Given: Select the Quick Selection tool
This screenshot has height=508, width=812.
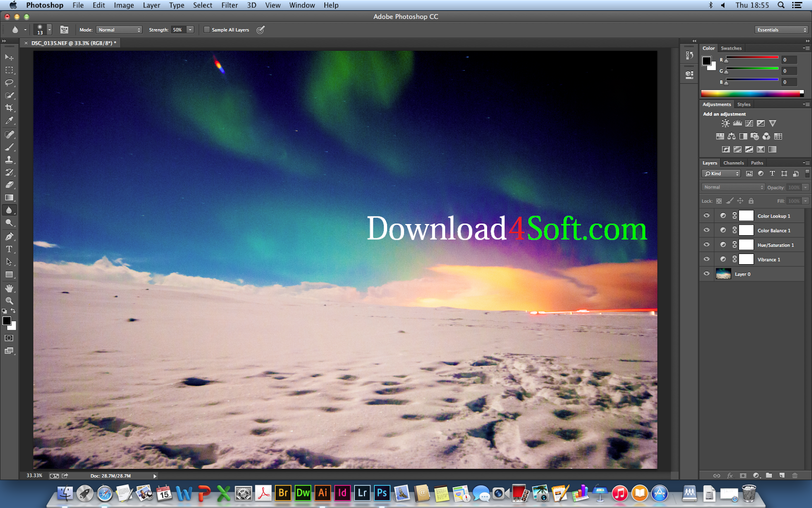Looking at the screenshot, I should click(9, 95).
